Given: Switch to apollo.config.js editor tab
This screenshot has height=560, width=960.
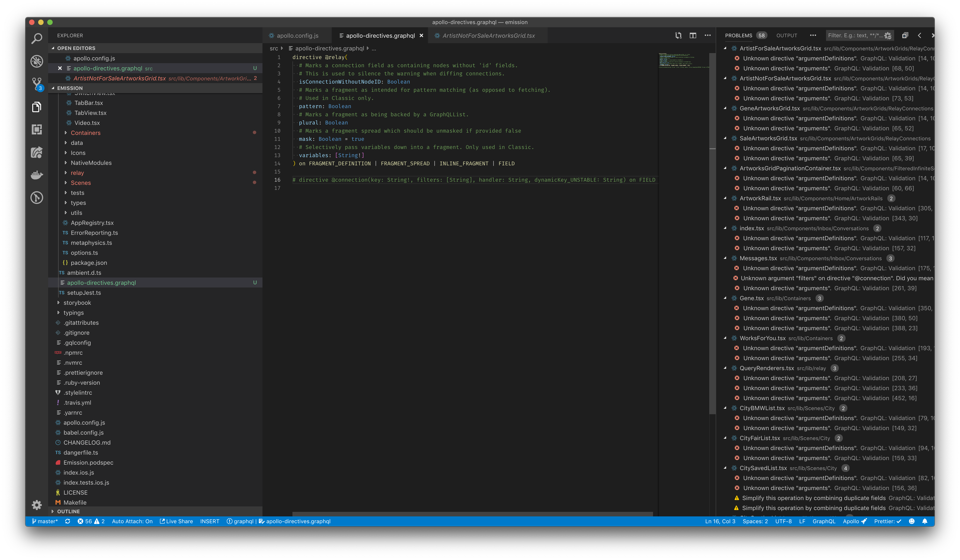Looking at the screenshot, I should (x=297, y=35).
